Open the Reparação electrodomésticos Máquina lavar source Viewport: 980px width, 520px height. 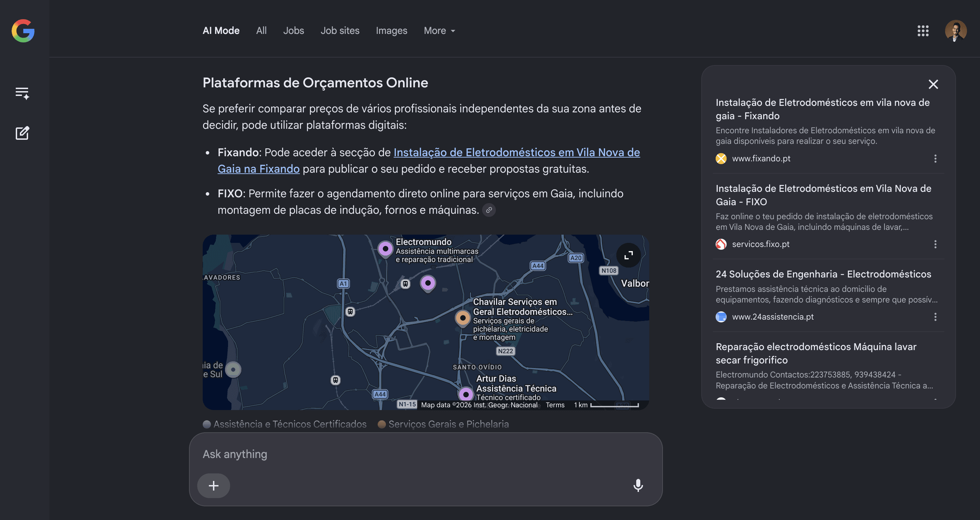(x=816, y=354)
